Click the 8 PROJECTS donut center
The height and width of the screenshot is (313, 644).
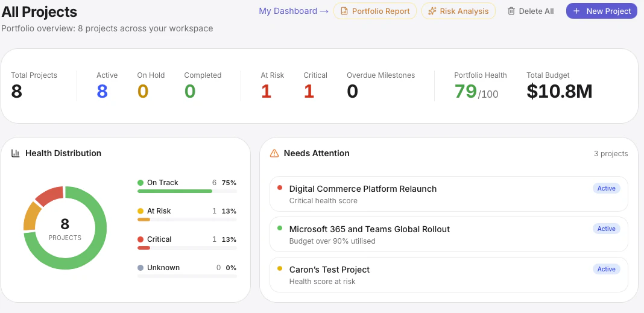65,229
